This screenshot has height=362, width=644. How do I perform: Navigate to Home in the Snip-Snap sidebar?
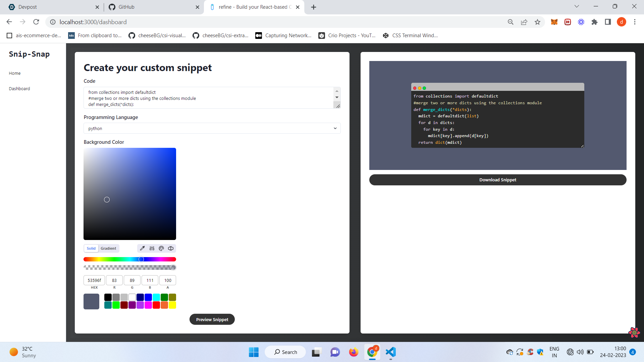[x=15, y=73]
